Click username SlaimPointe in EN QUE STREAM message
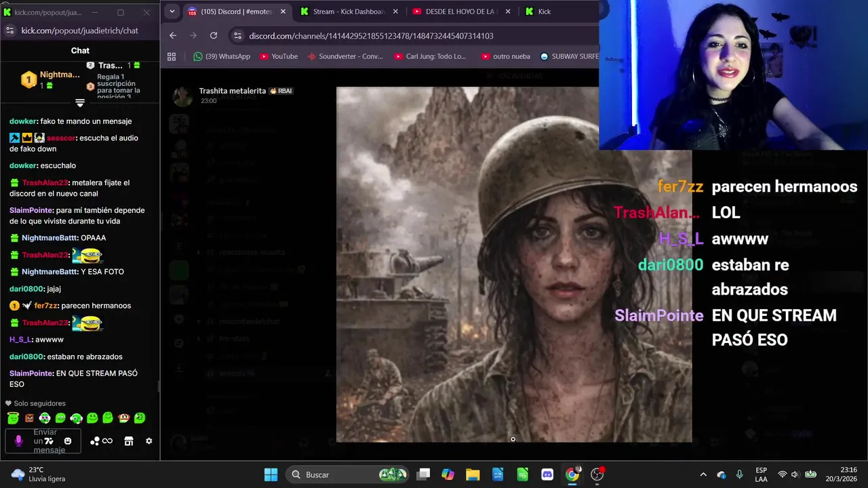The height and width of the screenshot is (488, 868). (31, 373)
